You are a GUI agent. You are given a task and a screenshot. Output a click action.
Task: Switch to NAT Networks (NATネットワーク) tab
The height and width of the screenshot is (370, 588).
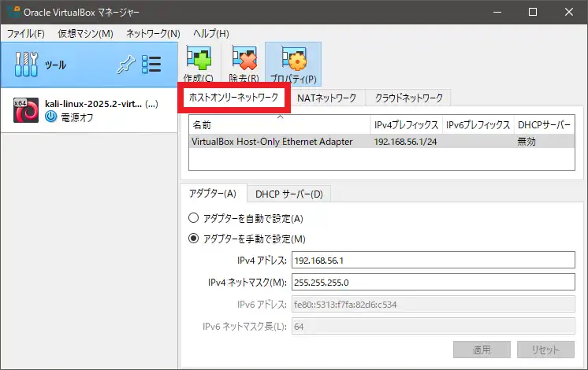(326, 98)
